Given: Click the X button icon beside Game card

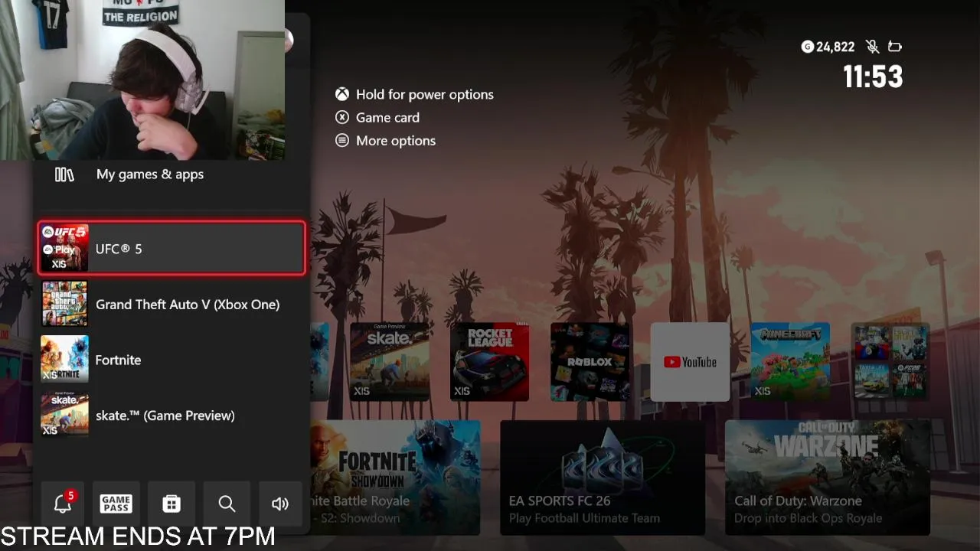Looking at the screenshot, I should click(342, 117).
